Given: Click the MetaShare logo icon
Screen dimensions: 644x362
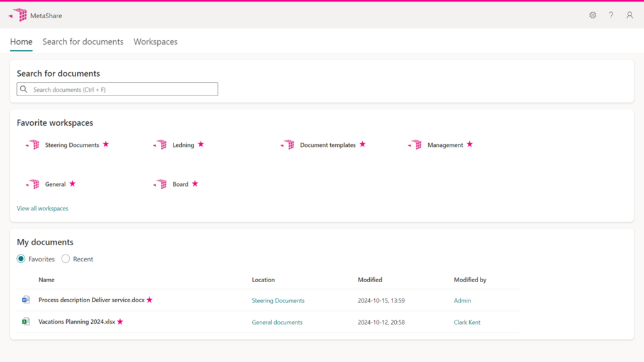Looking at the screenshot, I should point(18,15).
